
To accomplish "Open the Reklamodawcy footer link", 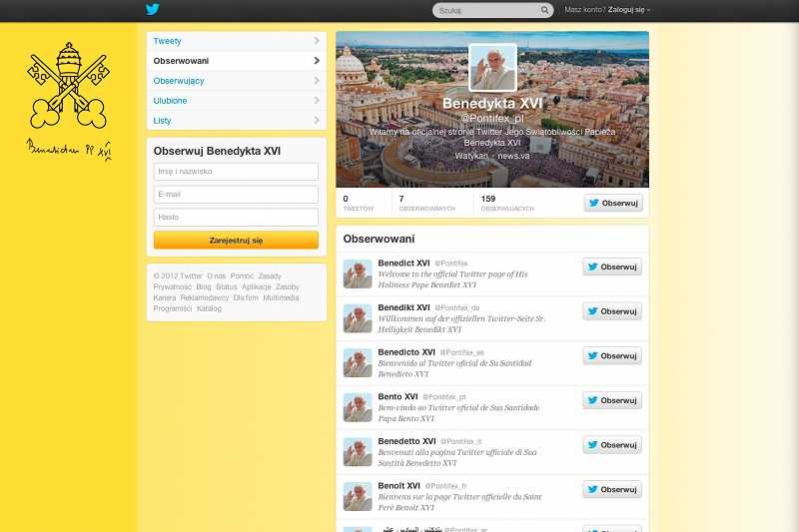I will 205,297.
